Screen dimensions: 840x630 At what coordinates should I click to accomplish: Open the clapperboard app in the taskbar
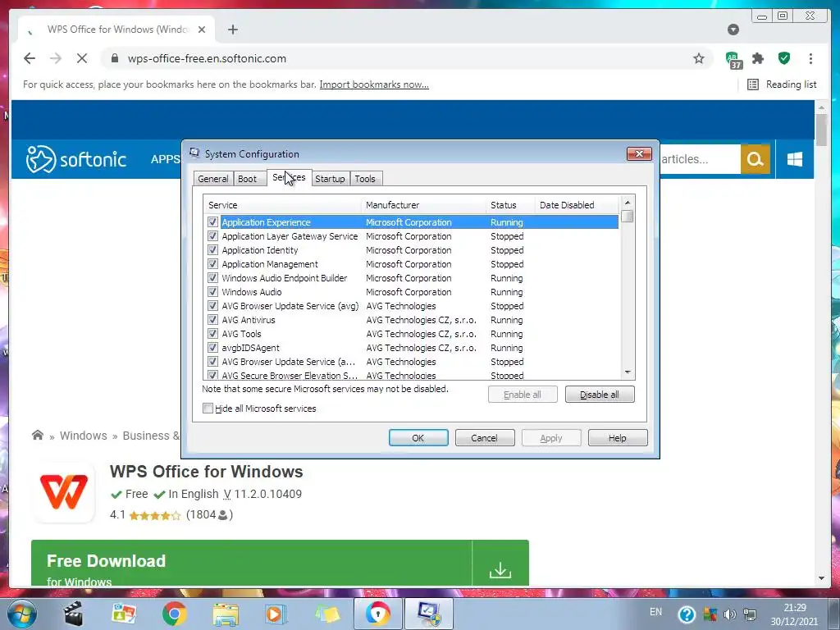pos(73,614)
